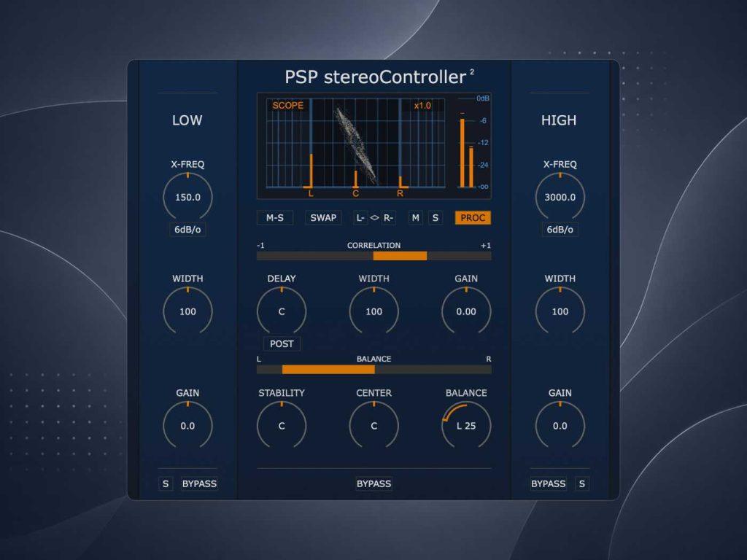Solo the LOW band with S button
Image resolution: width=747 pixels, height=560 pixels.
tap(166, 484)
